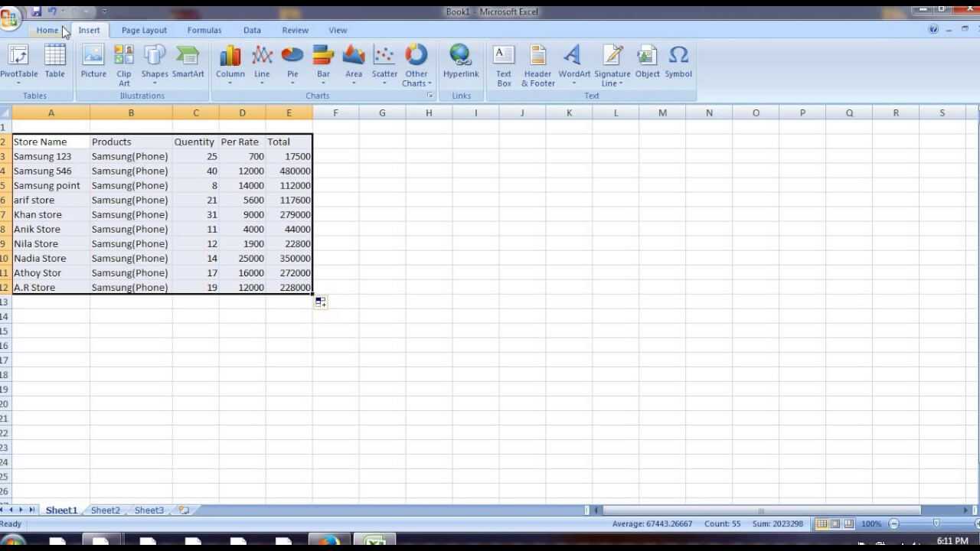
Task: Insert a new worksheet tab
Action: pyautogui.click(x=184, y=510)
